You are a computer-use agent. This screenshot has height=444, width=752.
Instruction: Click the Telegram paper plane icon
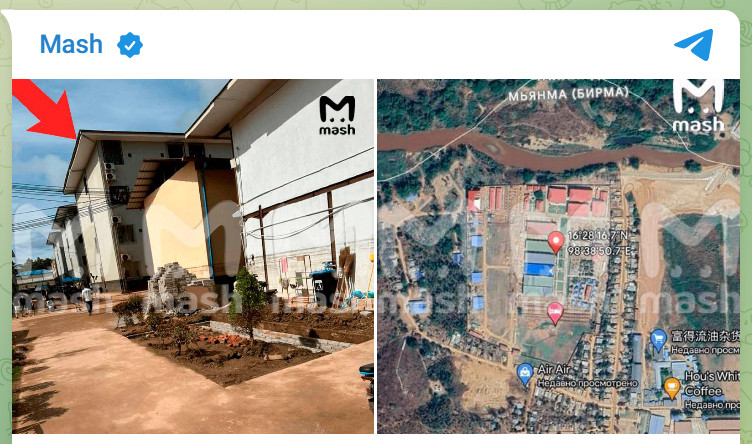694,45
